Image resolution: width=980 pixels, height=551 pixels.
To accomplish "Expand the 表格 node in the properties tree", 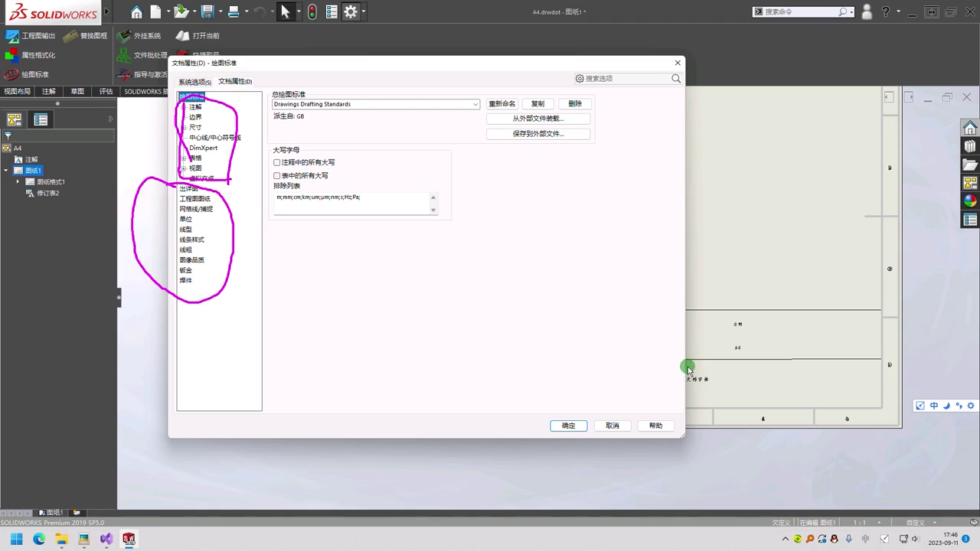I will [183, 158].
